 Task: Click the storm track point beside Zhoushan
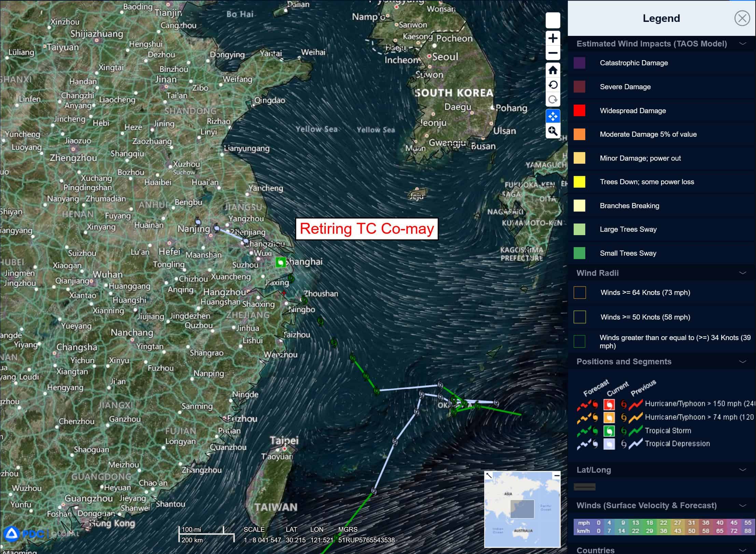click(x=304, y=300)
